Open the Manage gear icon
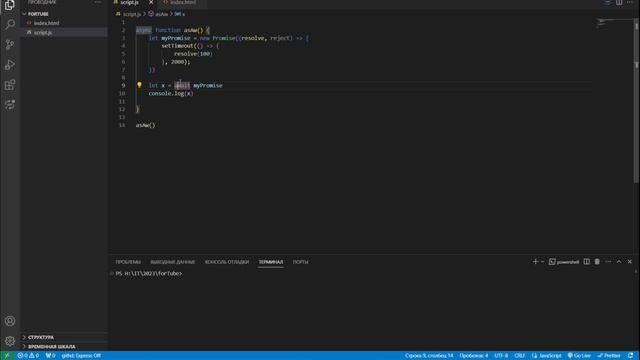Viewport: 640px width, 360px height. click(10, 341)
